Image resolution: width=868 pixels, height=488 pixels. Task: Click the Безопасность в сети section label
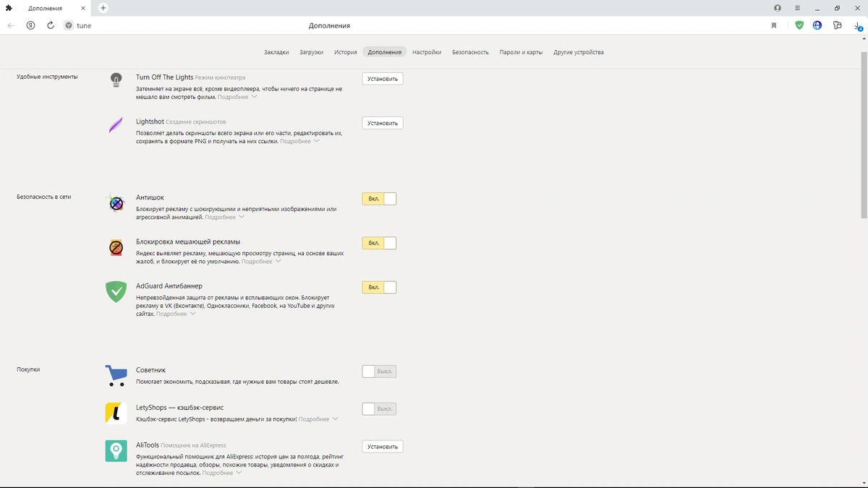point(43,197)
